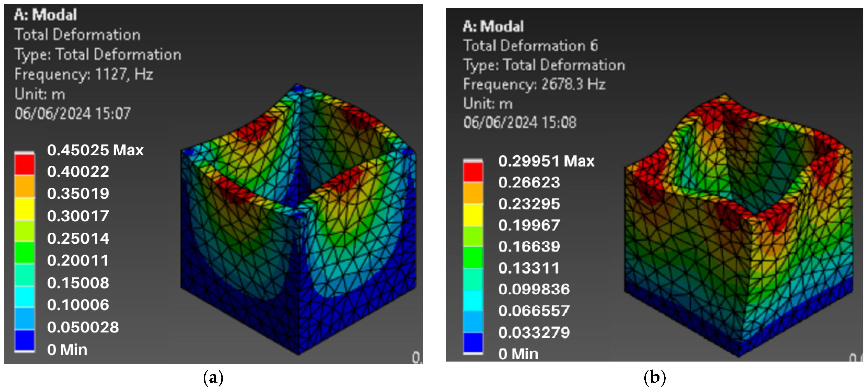Select the '0.35019' legend value

[x=78, y=194]
